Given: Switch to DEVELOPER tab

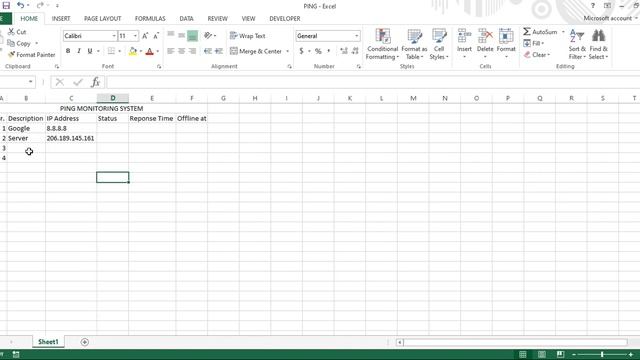Looking at the screenshot, I should tap(284, 18).
